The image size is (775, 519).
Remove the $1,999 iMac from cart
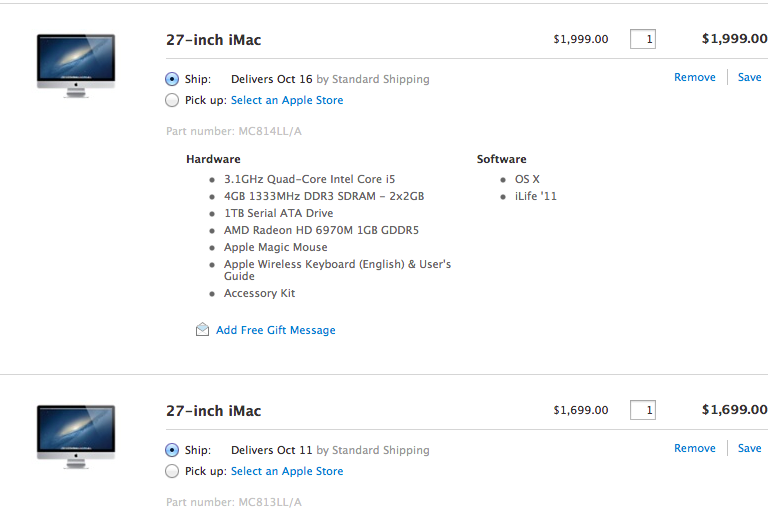tap(694, 77)
